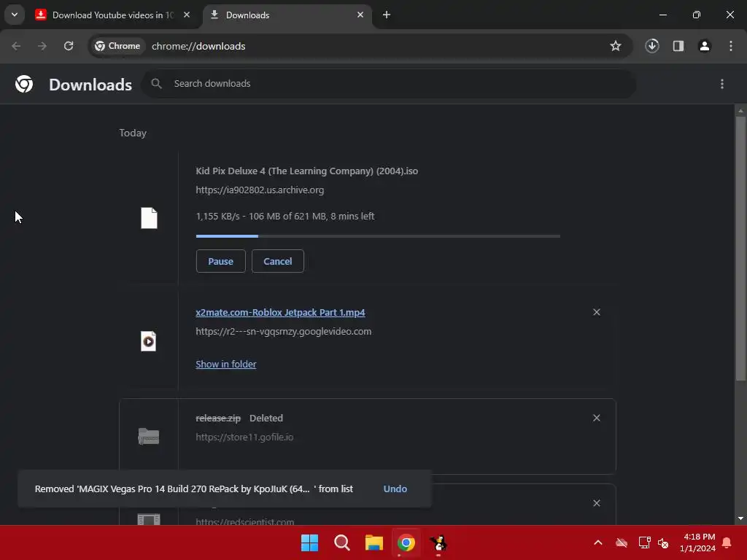The width and height of the screenshot is (747, 560).
Task: Open Chrome's three-dot main menu
Action: point(731,46)
